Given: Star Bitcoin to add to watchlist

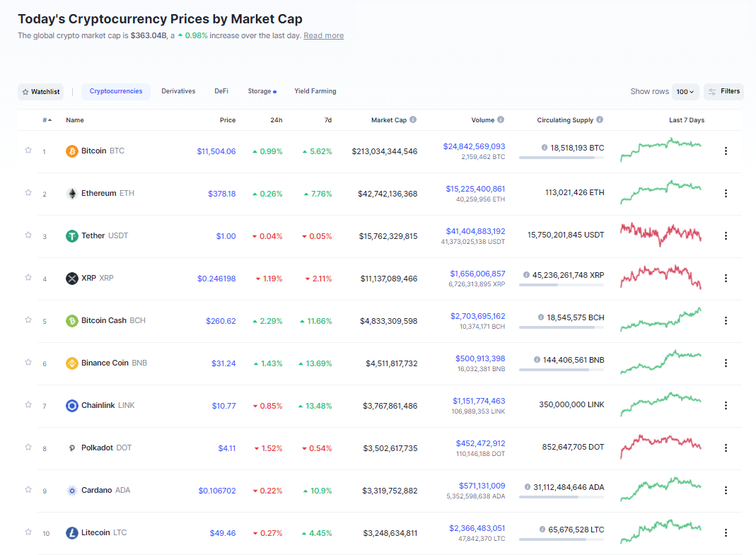Looking at the screenshot, I should click(x=28, y=151).
